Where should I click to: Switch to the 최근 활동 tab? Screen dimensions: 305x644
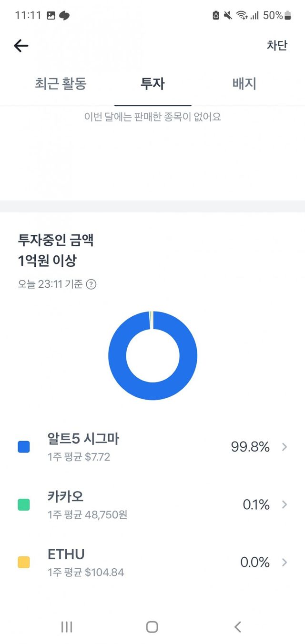[61, 84]
